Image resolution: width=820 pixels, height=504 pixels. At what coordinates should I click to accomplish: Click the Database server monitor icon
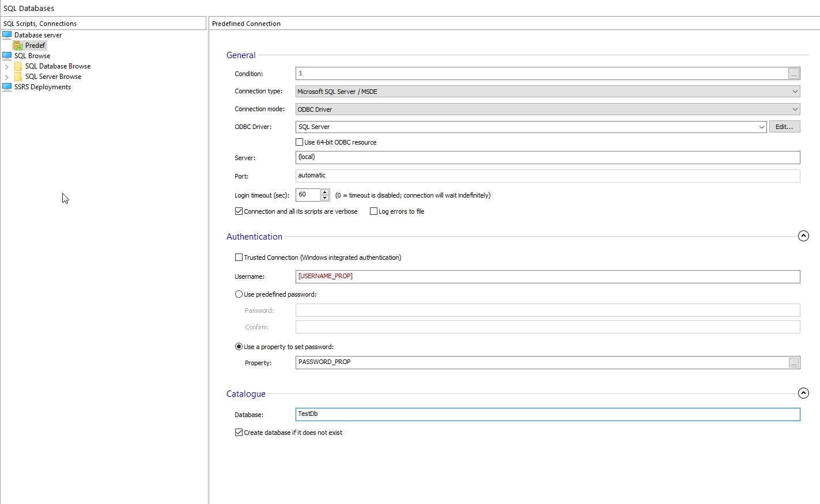click(7, 35)
